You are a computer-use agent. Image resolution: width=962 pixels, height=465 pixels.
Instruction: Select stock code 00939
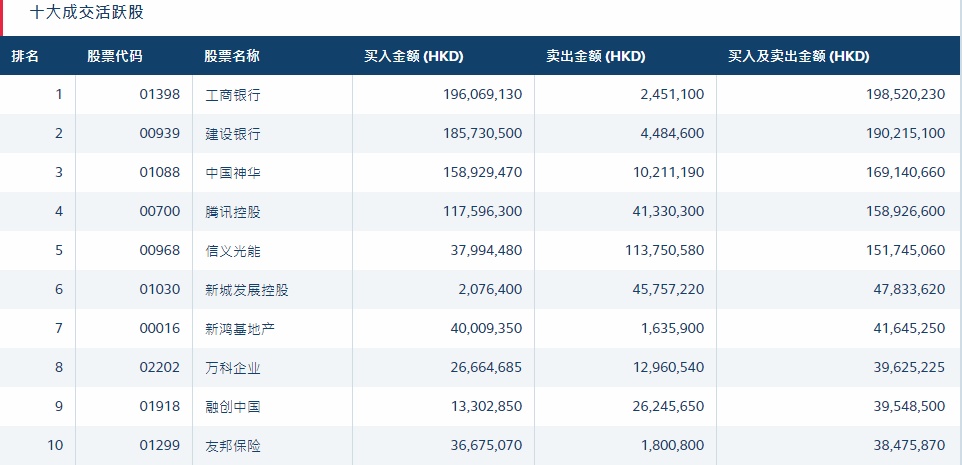160,133
